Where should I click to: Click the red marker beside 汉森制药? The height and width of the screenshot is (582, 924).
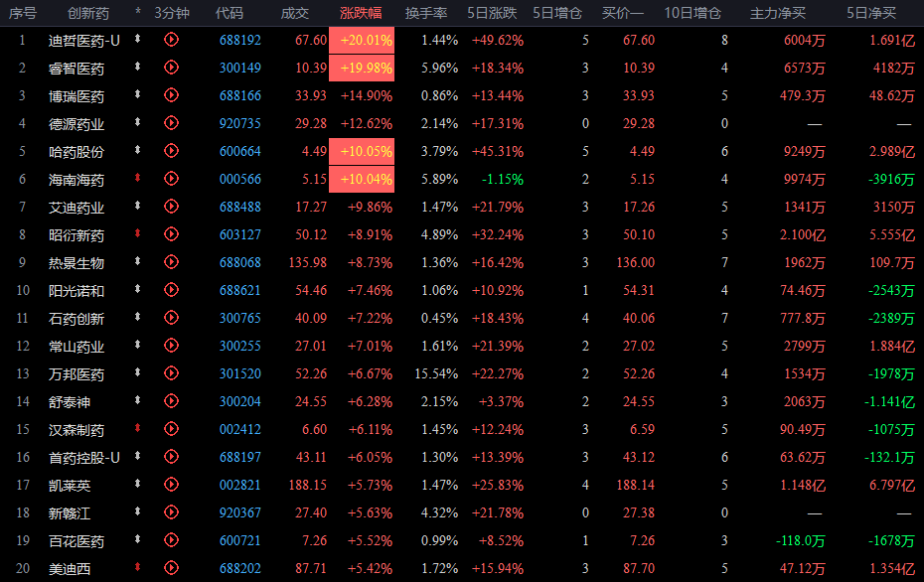click(137, 428)
